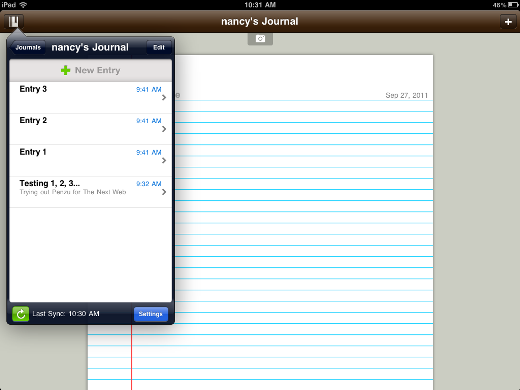Open Settings in popover footer
The image size is (520, 390).
pyautogui.click(x=151, y=314)
